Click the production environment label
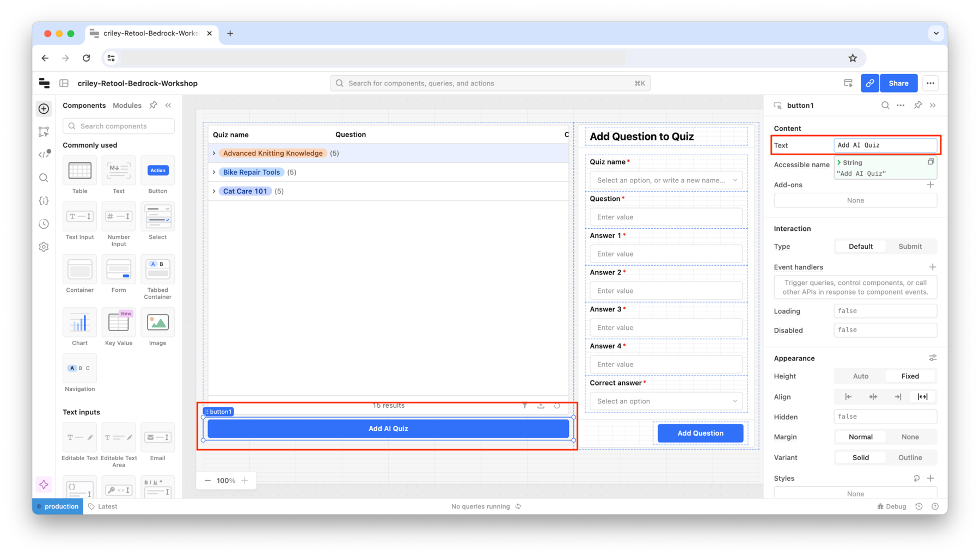The width and height of the screenshot is (980, 557). tap(58, 506)
